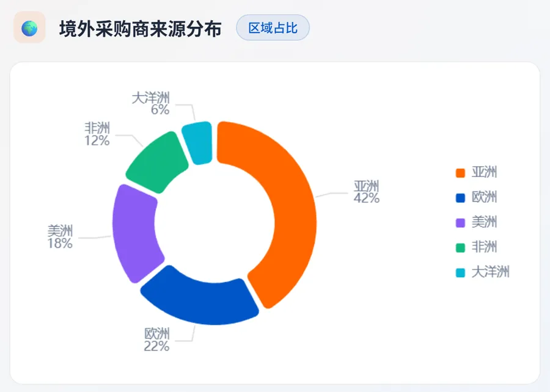Toggle 大洋洲 legend entry

[490, 272]
